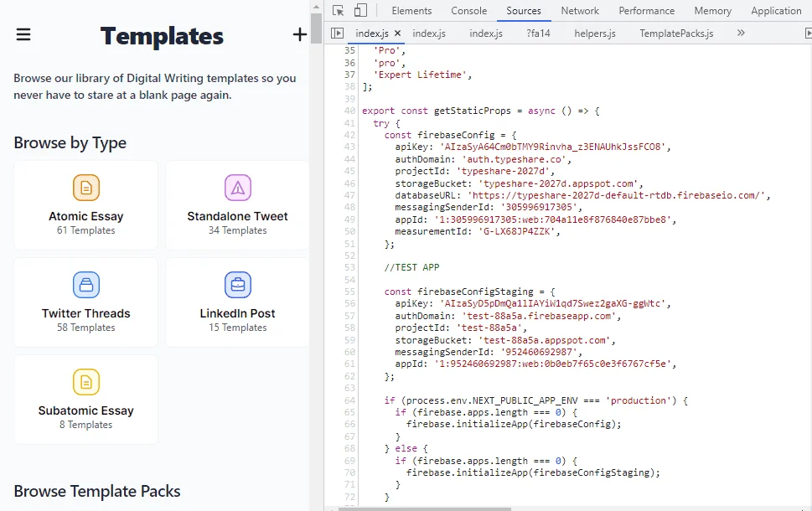Image resolution: width=812 pixels, height=511 pixels.
Task: Select the TemplatePacks.js file tab
Action: tap(676, 34)
